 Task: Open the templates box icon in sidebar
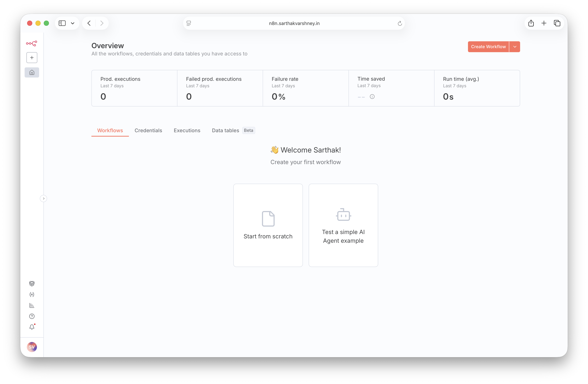pyautogui.click(x=32, y=283)
